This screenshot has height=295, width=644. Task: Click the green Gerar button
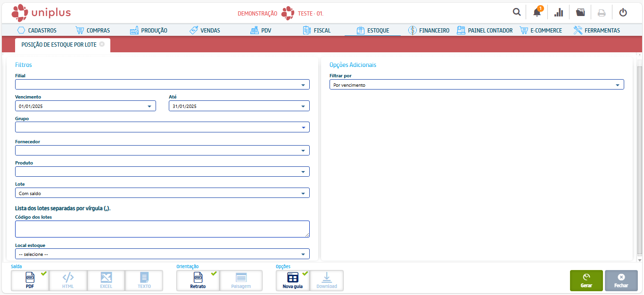[x=586, y=280]
